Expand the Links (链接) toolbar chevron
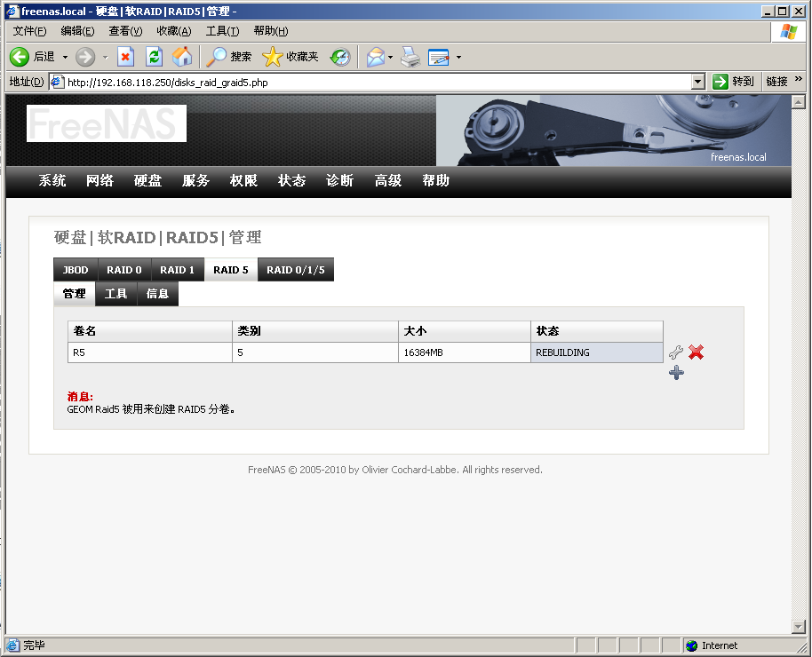This screenshot has width=812, height=657. click(798, 79)
